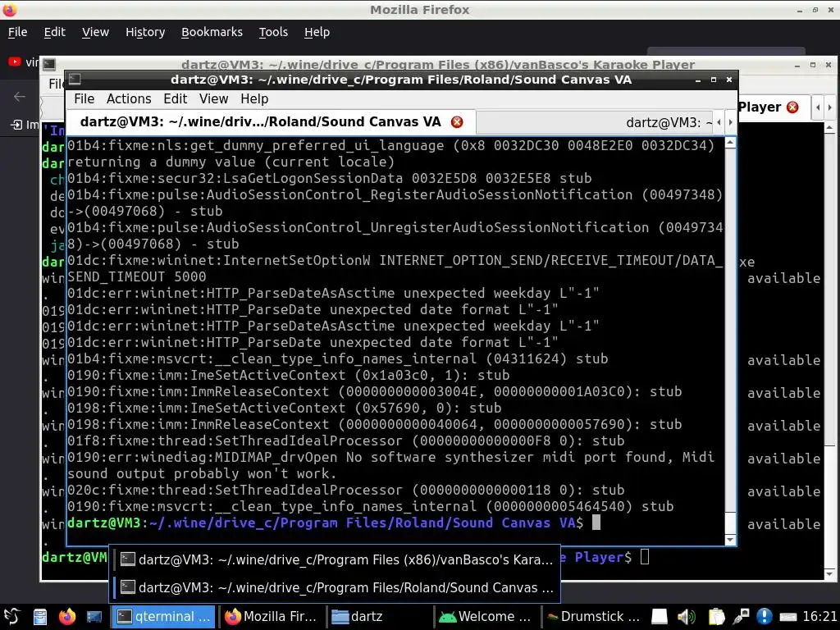Click the front terminal scrollbar up arrow
This screenshot has width=840, height=630.
point(730,143)
